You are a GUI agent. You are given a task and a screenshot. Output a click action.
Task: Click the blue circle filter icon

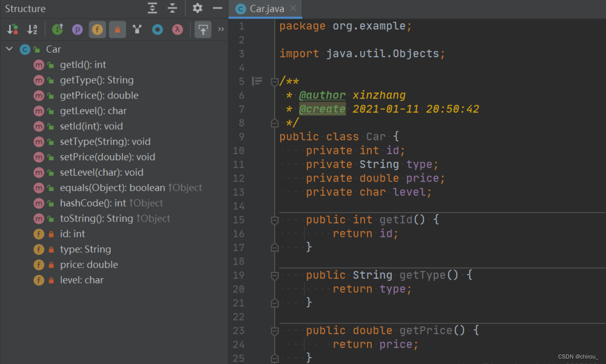pyautogui.click(x=157, y=30)
